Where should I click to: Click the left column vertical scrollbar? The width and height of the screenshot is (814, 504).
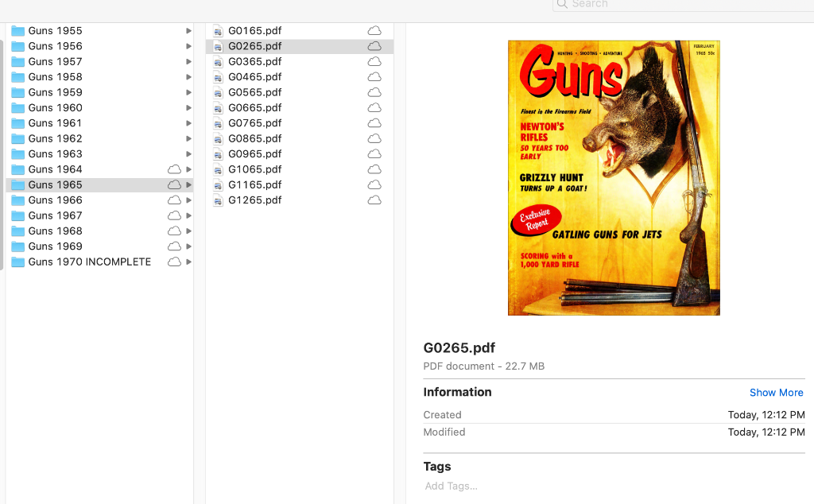coord(2,155)
